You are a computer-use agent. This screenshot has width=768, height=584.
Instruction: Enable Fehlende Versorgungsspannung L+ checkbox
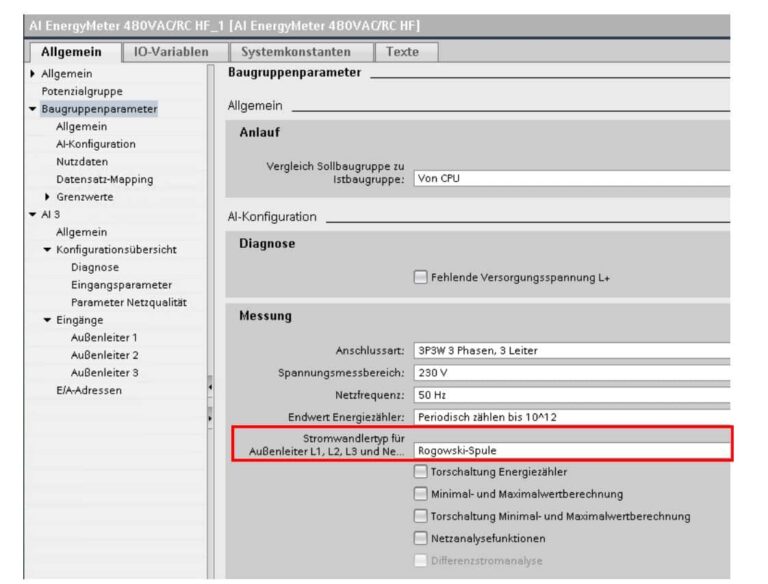click(420, 278)
